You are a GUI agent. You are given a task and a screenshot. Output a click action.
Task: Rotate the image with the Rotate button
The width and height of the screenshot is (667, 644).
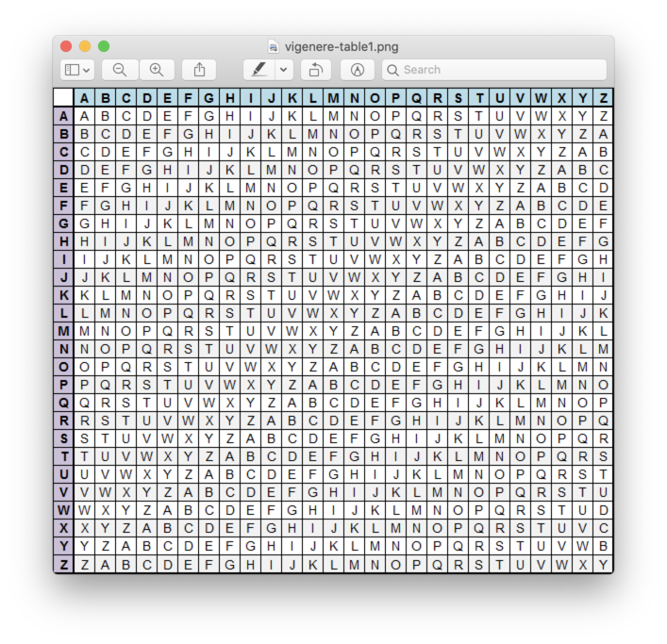click(315, 70)
